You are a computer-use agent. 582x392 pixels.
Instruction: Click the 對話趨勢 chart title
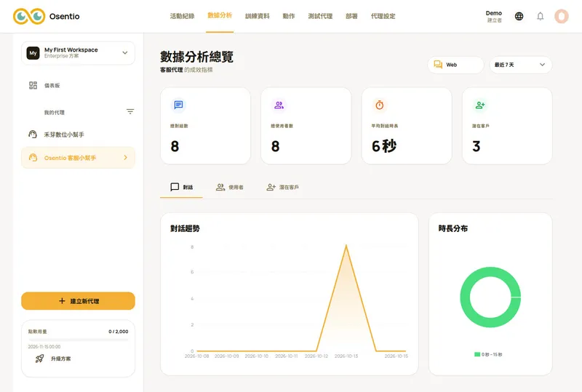tap(185, 228)
